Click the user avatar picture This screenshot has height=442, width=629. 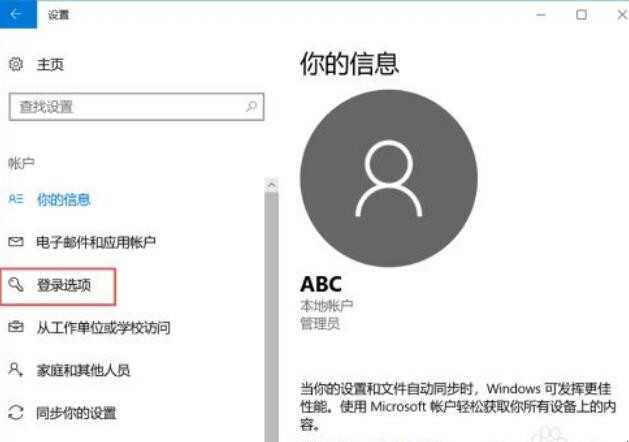[x=389, y=178]
